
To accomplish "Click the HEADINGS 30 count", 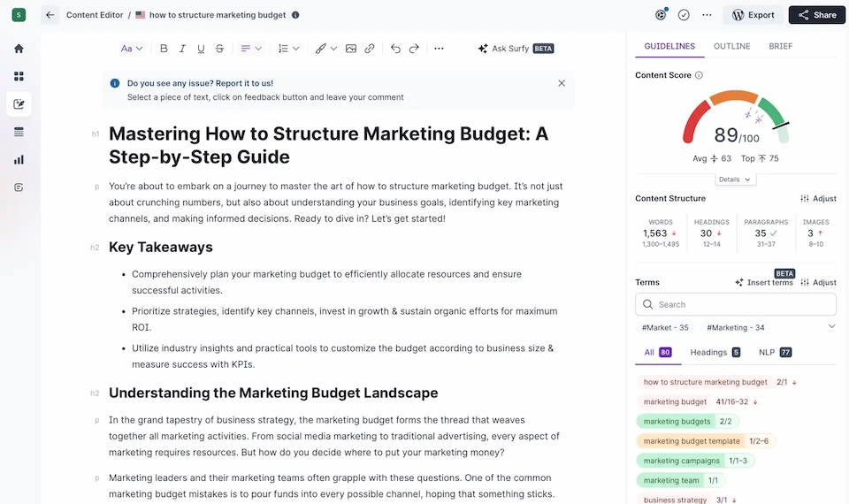I will [711, 233].
